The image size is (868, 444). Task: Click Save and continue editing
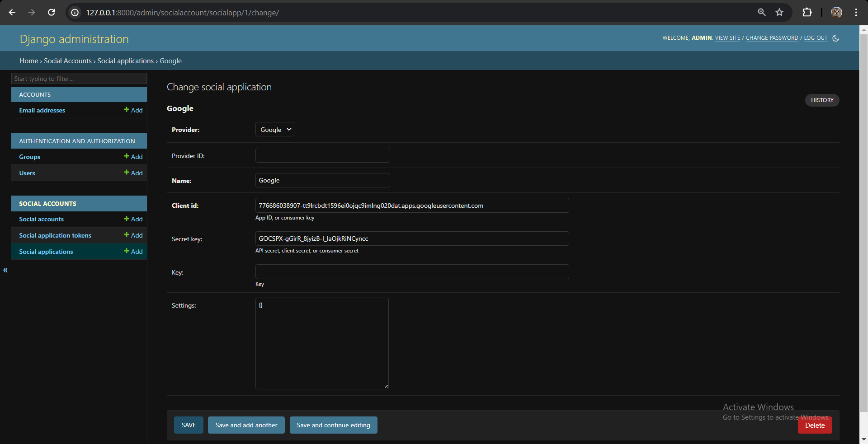[334, 425]
